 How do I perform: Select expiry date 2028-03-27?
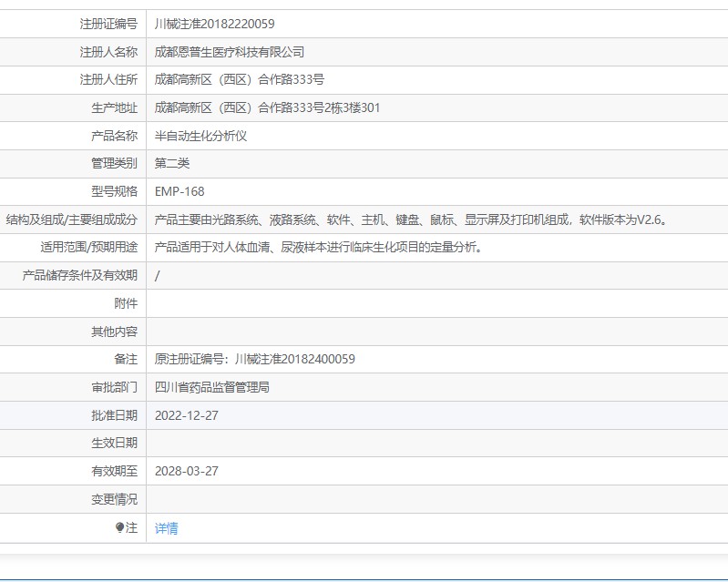(x=187, y=471)
